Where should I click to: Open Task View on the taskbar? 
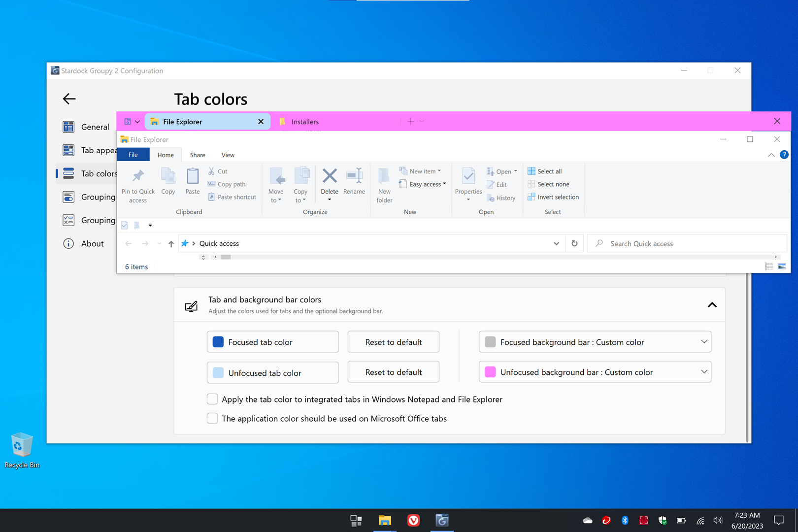pos(356,520)
